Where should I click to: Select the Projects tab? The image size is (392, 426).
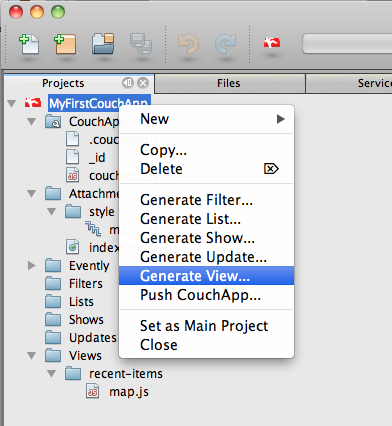point(63,83)
